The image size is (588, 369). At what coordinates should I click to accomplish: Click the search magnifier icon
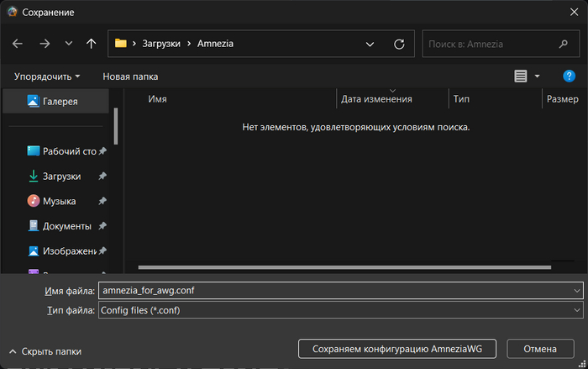pos(564,44)
